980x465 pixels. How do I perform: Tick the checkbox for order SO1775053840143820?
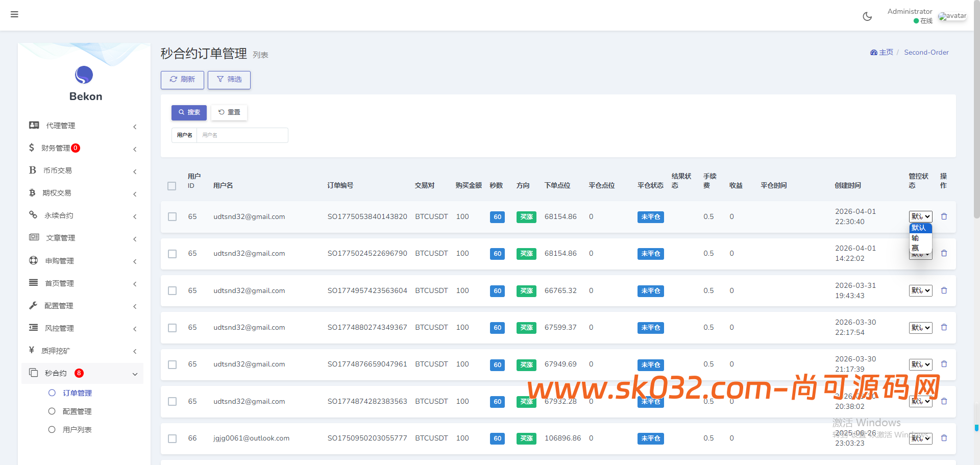(x=172, y=217)
